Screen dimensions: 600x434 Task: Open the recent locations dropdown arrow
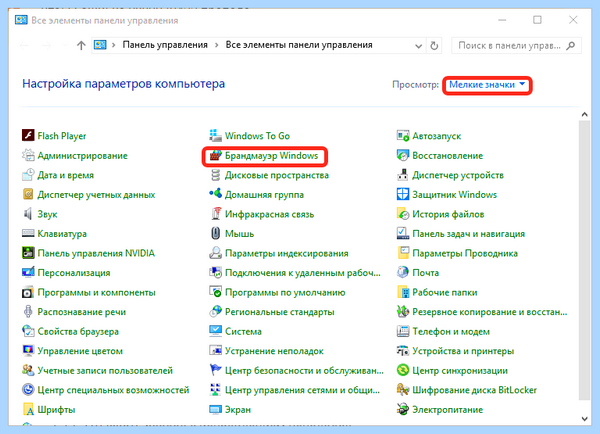(65, 46)
